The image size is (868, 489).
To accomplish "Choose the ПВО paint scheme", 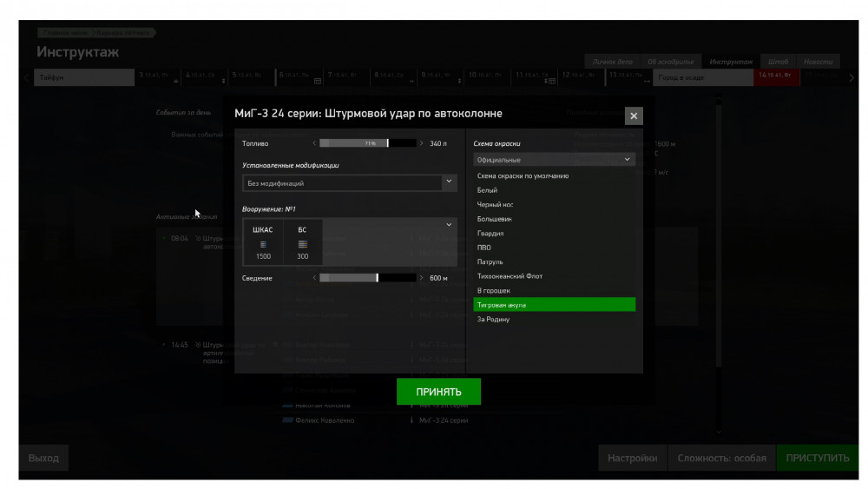I will point(554,248).
